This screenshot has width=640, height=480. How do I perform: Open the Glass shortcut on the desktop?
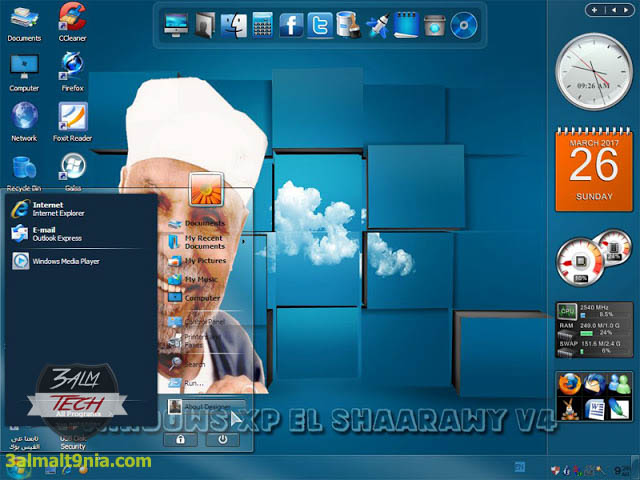[x=73, y=172]
